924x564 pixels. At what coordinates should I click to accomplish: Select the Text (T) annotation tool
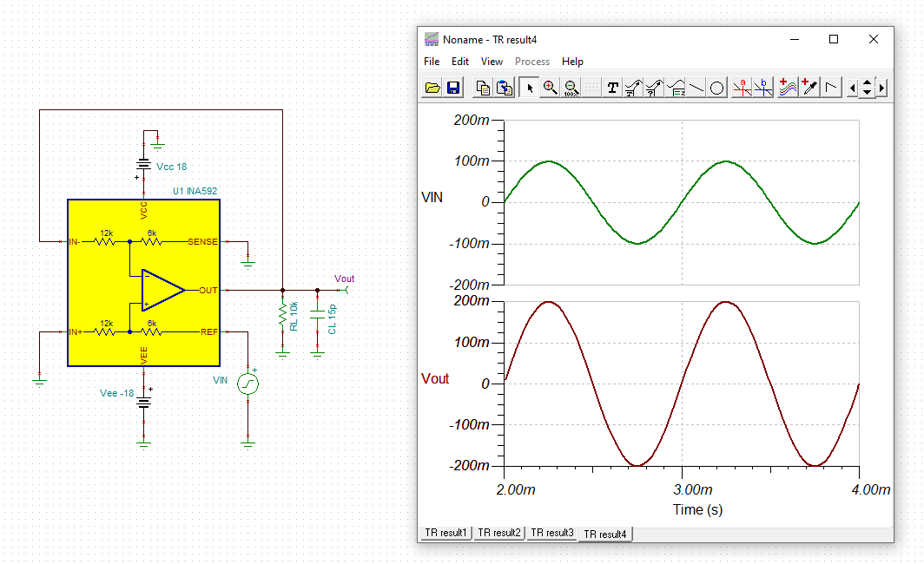tap(613, 88)
